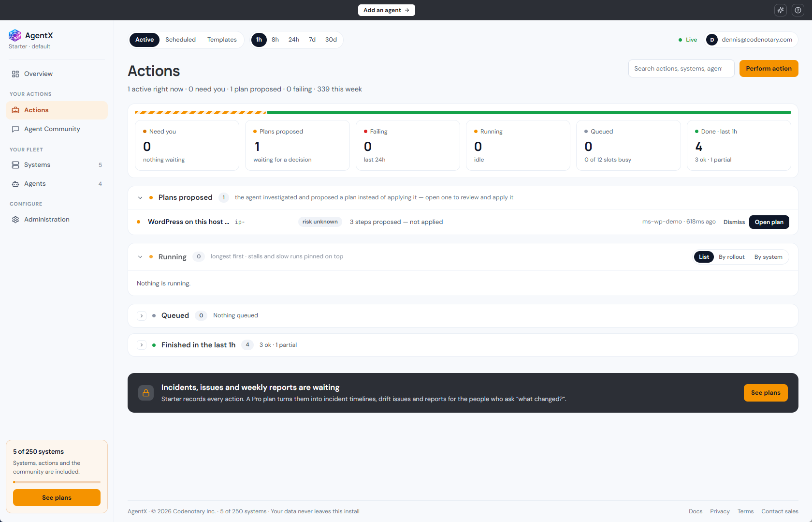Switch to the Scheduled tab
Image resolution: width=812 pixels, height=522 pixels.
click(181, 40)
